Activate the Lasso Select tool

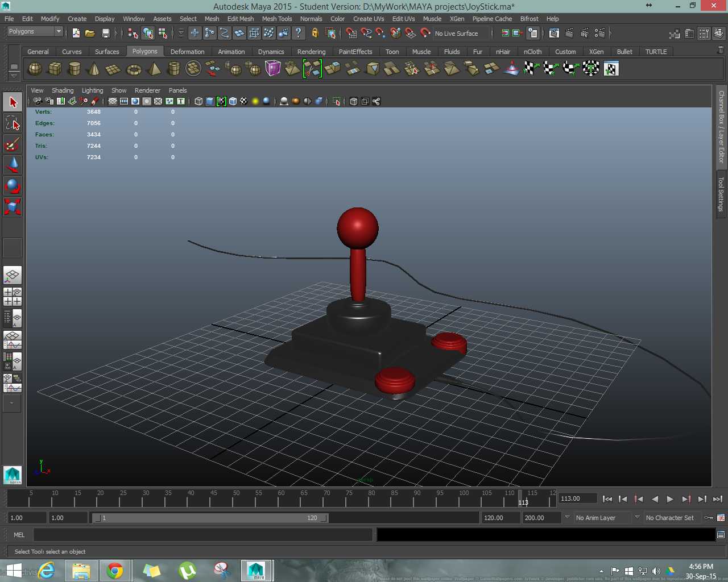pyautogui.click(x=13, y=123)
